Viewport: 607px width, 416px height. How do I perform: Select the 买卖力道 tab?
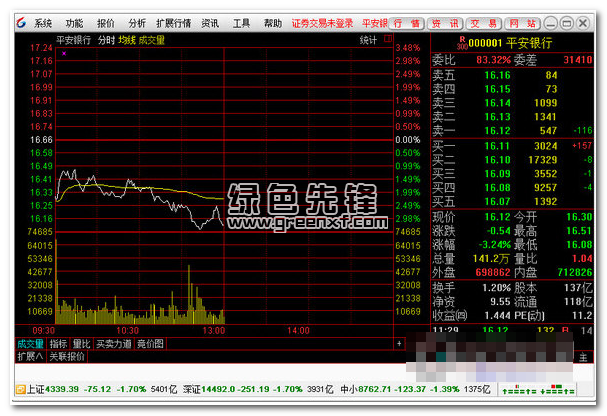coord(114,344)
